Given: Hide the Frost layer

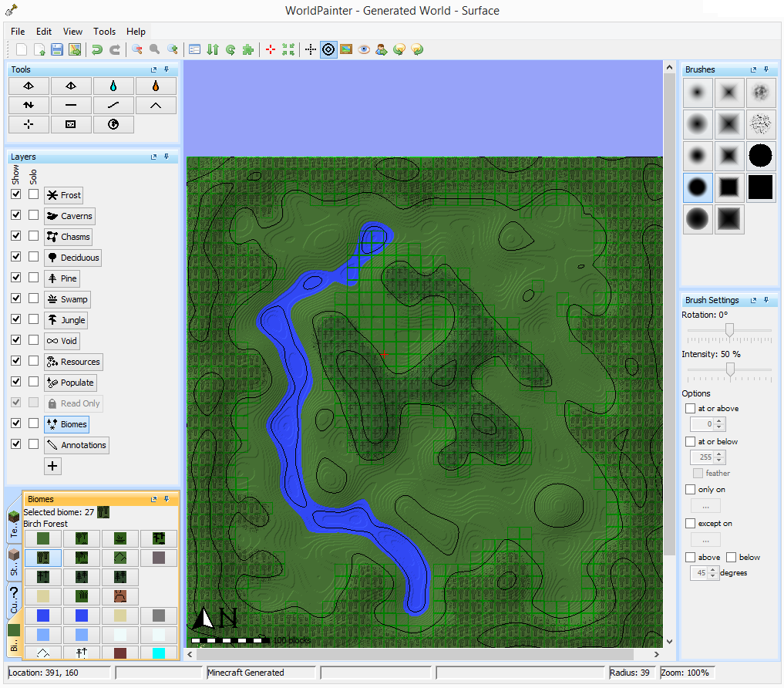Looking at the screenshot, I should pos(17,194).
